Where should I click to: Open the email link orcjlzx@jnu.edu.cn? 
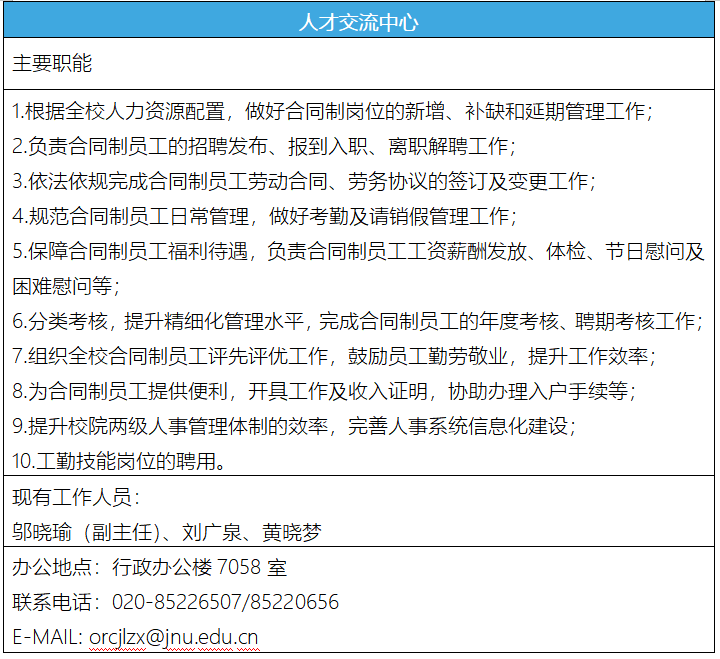click(x=174, y=637)
